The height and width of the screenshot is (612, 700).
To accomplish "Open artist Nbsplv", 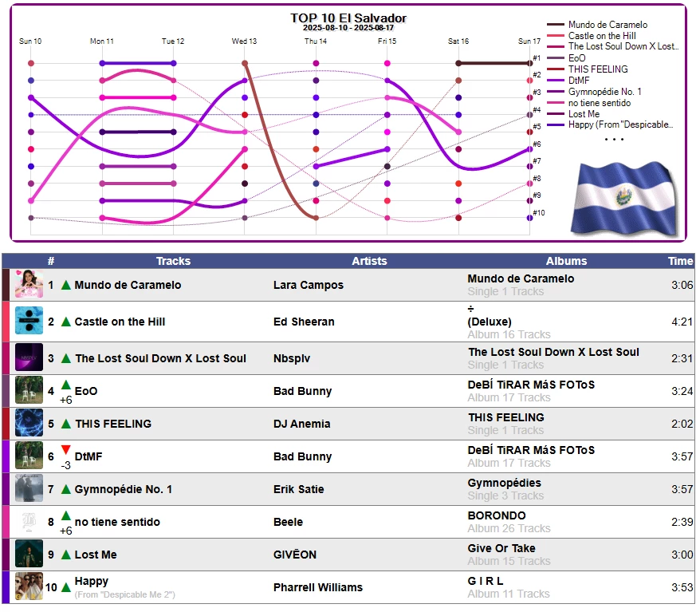I will coord(292,358).
